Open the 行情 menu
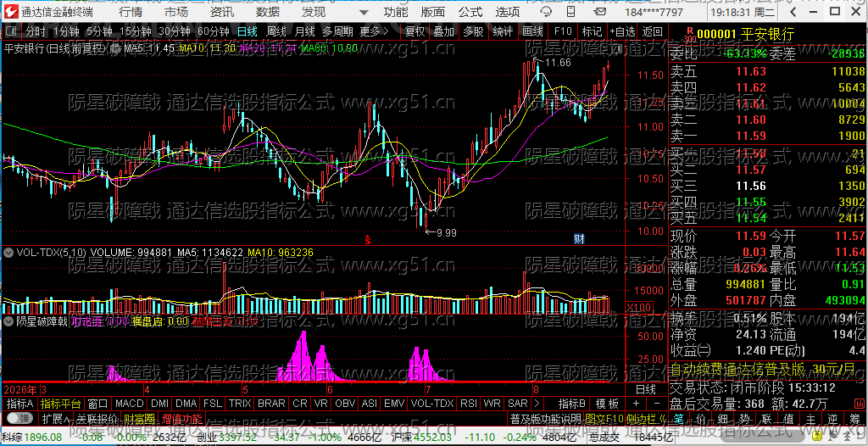This screenshot has height=446, width=868. pos(130,12)
